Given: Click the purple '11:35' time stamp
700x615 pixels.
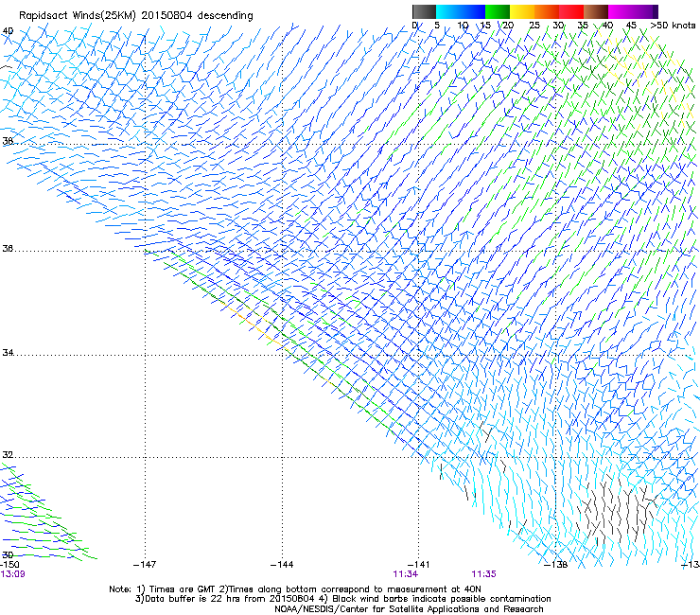Looking at the screenshot, I should (484, 574).
